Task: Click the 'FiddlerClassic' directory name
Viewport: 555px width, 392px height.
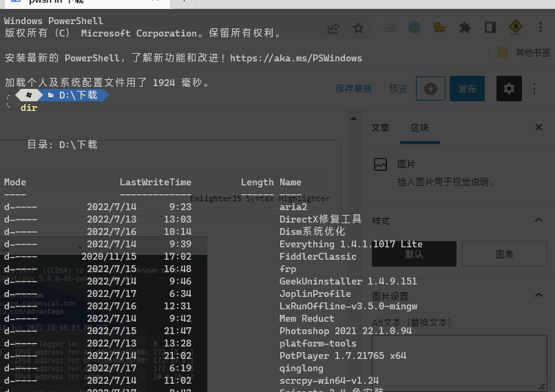Action: [x=318, y=256]
